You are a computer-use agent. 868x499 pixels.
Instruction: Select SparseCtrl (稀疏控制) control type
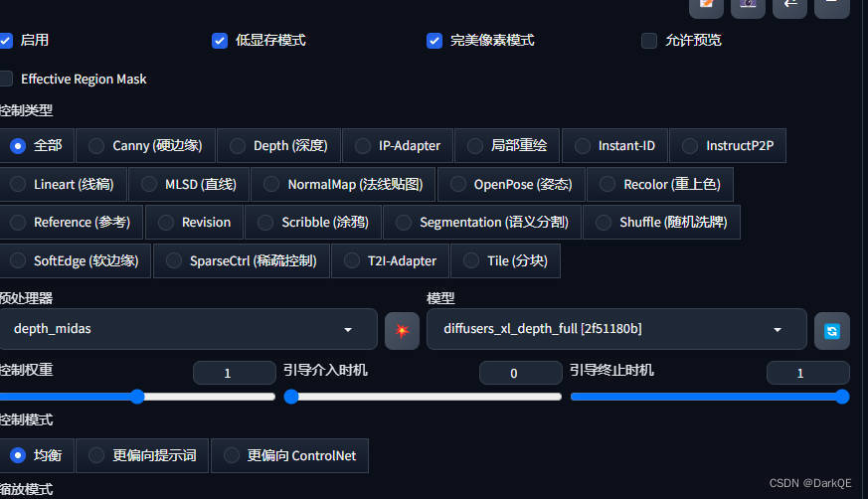tap(242, 260)
